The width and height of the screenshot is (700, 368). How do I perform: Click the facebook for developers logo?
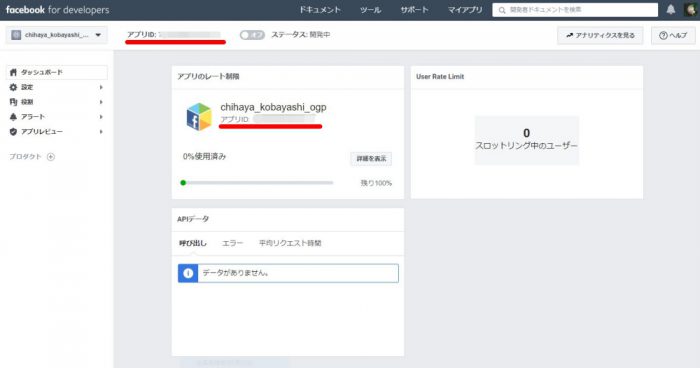pos(57,9)
